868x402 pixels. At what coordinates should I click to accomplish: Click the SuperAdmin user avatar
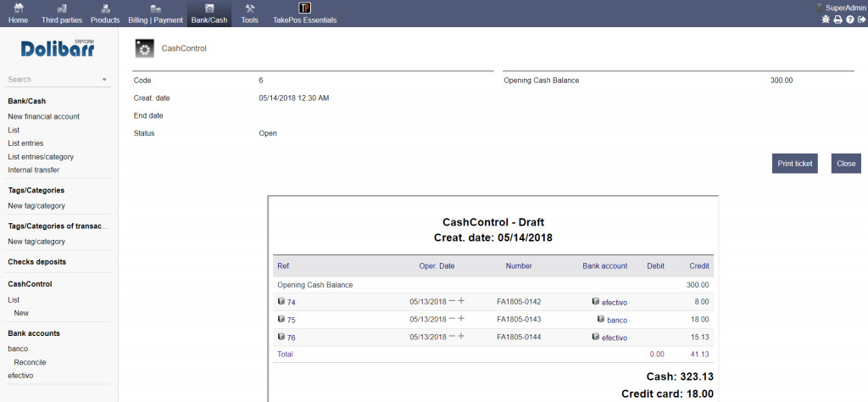tap(819, 7)
